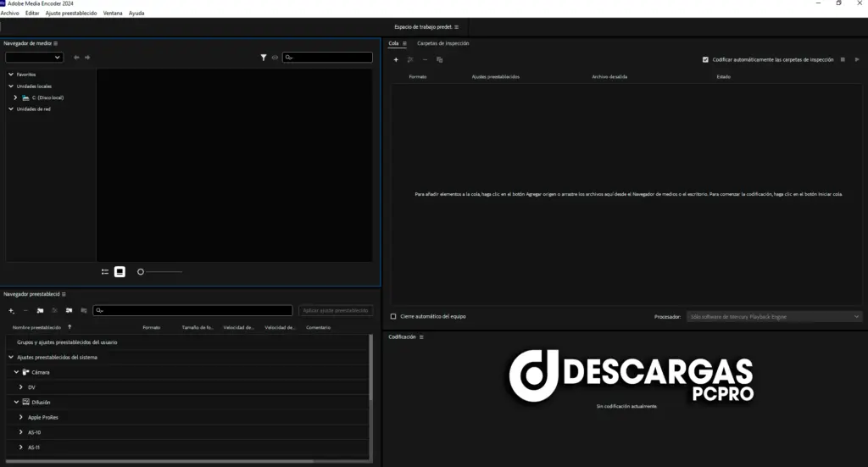Switch media browser to list view
Viewport: 868px width, 467px height.
[x=105, y=271]
